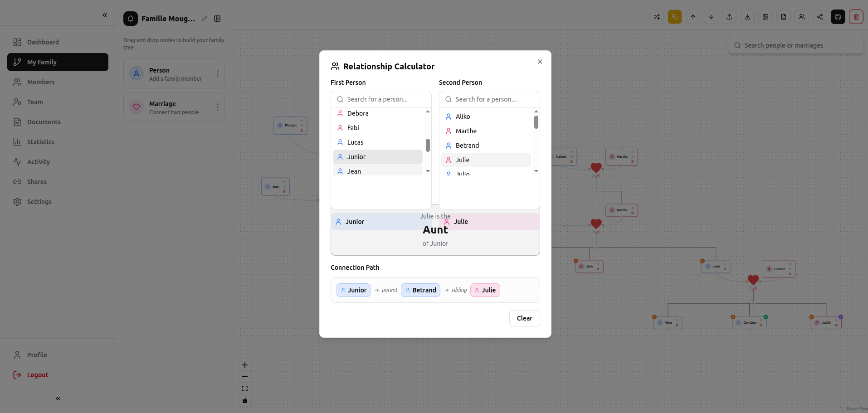Select Lucas in First Person list

coord(378,142)
